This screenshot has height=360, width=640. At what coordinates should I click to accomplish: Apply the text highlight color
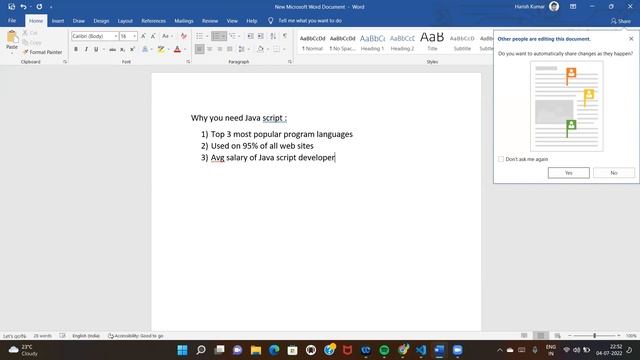[x=161, y=49]
